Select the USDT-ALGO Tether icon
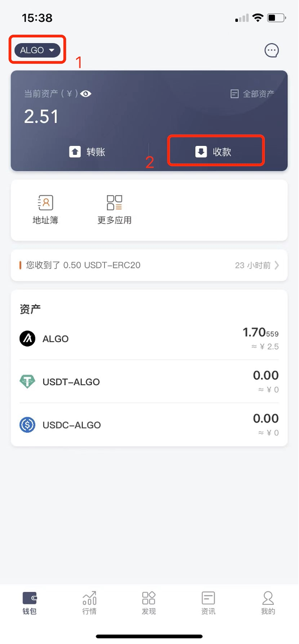 coord(27,382)
